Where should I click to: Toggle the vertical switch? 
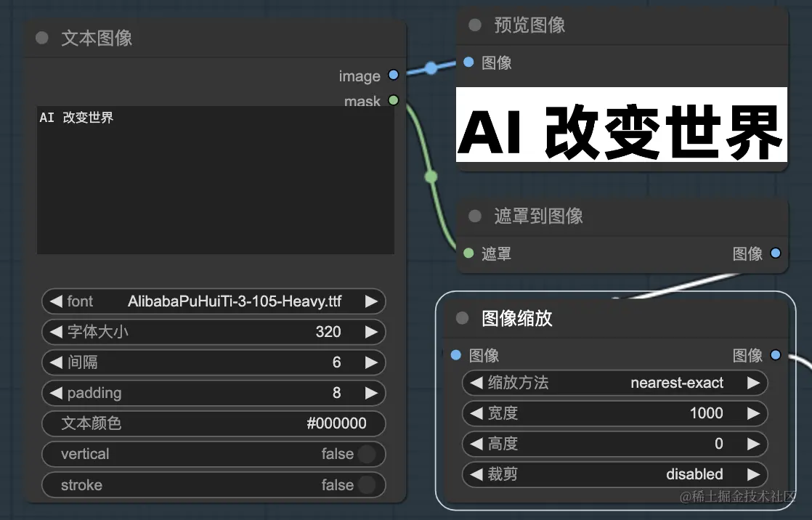click(x=367, y=454)
